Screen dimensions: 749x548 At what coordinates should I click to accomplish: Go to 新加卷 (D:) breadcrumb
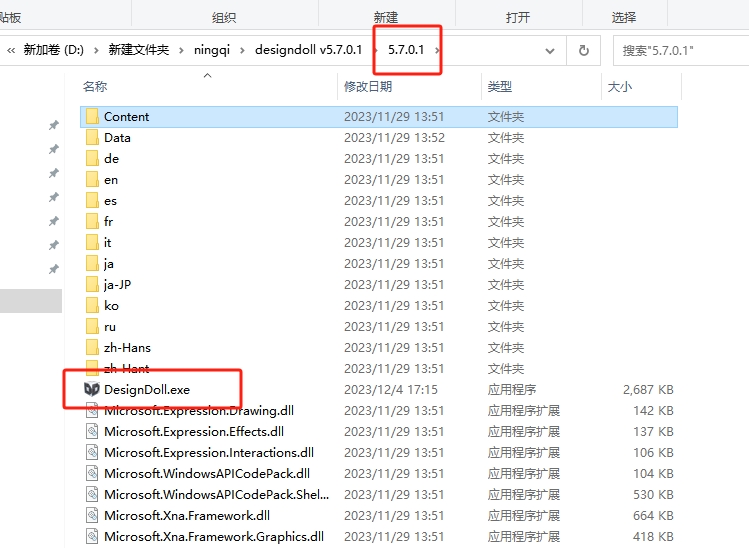[x=54, y=50]
